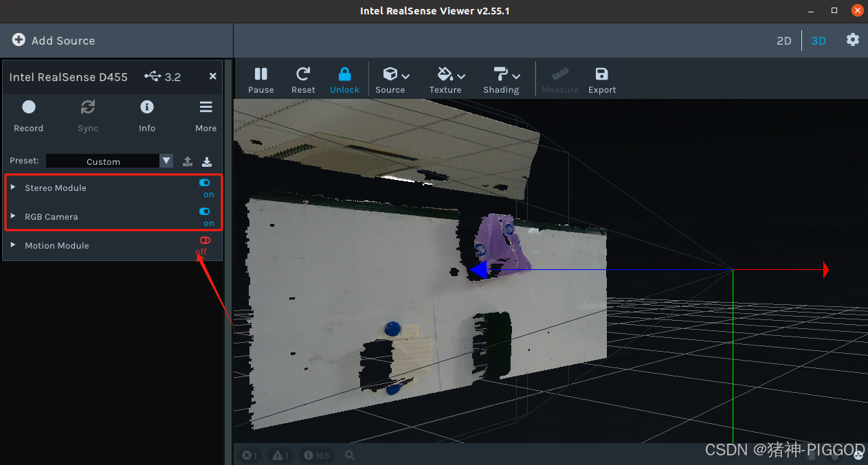This screenshot has width=868, height=465.
Task: Open the settings gear menu
Action: point(853,40)
